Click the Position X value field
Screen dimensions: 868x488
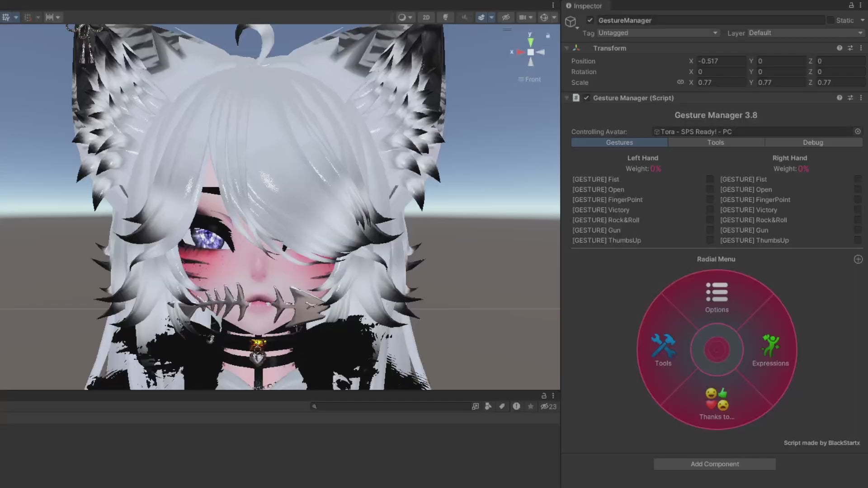click(721, 61)
